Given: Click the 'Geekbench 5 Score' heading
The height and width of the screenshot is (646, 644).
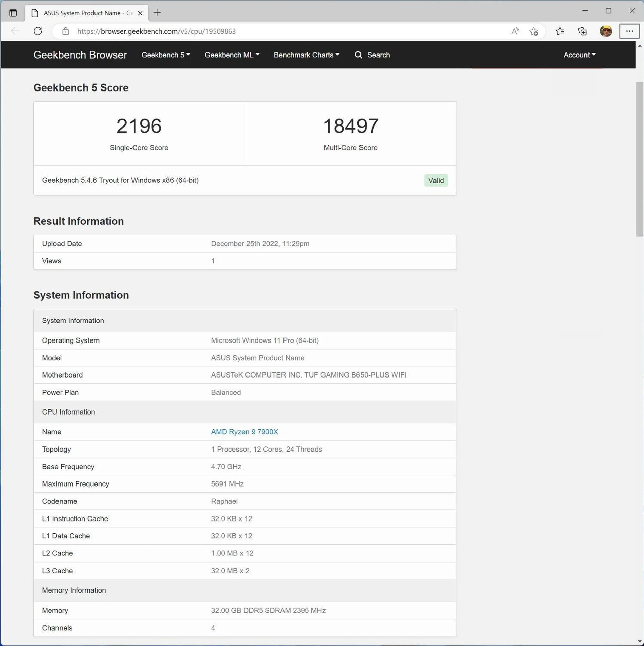Looking at the screenshot, I should [x=81, y=88].
